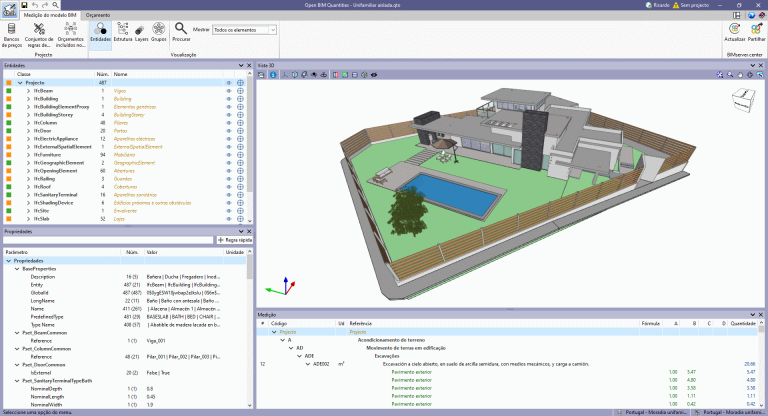Image resolution: width=768 pixels, height=416 pixels.
Task: Click the Undo arrow in title bar
Action: (x=35, y=5)
